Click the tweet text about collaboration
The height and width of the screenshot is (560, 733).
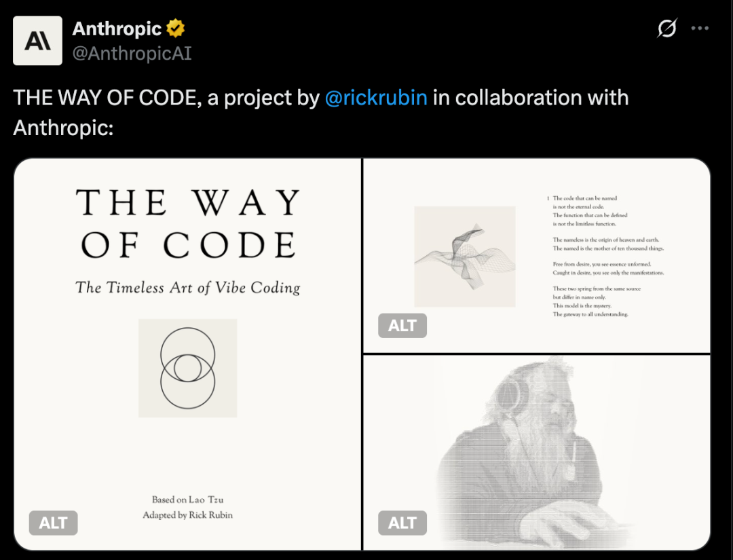[x=320, y=113]
